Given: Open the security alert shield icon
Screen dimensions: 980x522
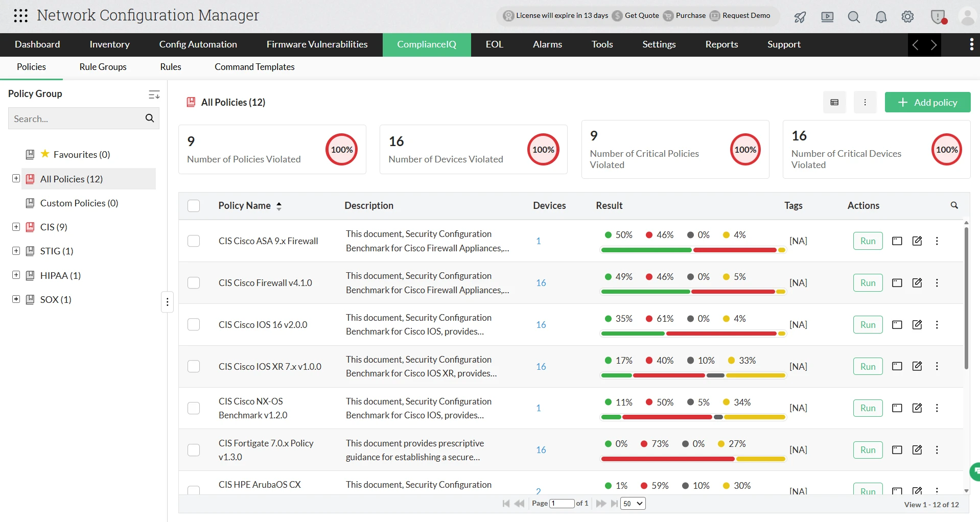Looking at the screenshot, I should click(939, 17).
